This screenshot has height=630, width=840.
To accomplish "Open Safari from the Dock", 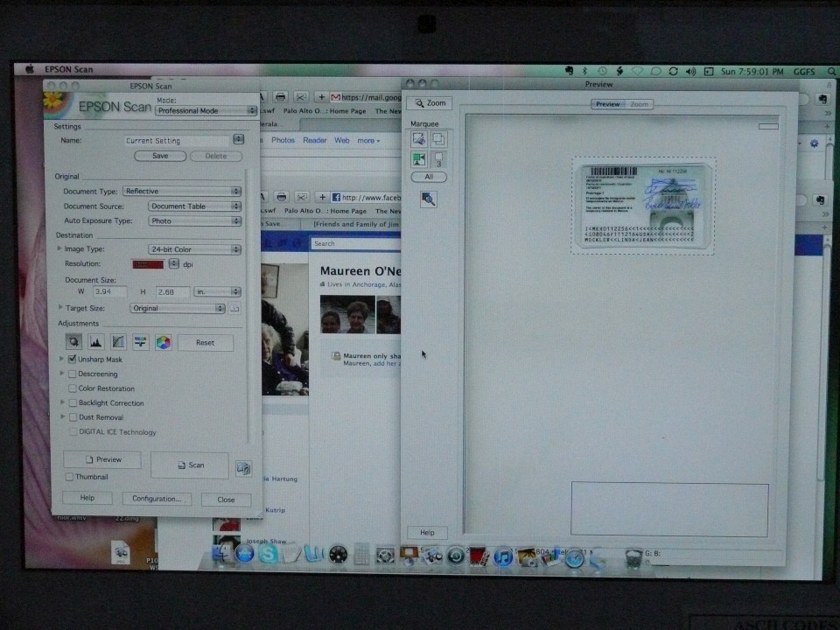I will [x=574, y=558].
